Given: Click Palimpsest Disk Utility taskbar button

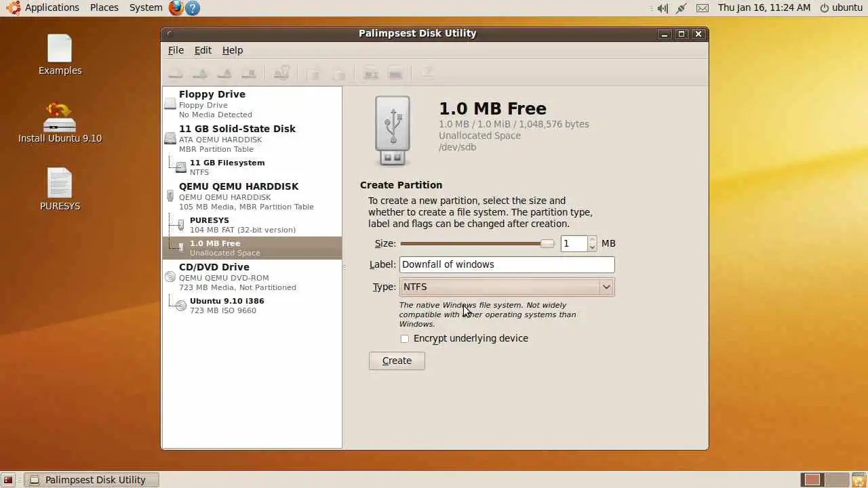Looking at the screenshot, I should (x=92, y=480).
